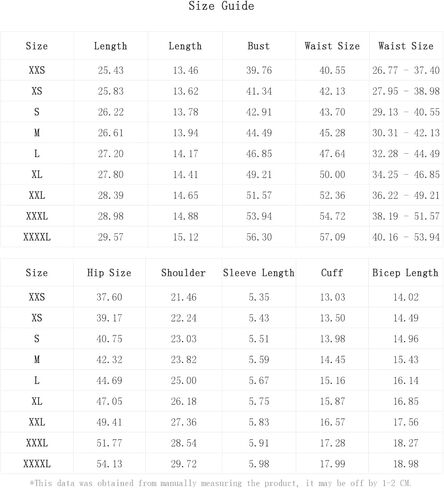Click the Hip Size column header
Image resolution: width=444 pixels, height=488 pixels.
coord(109,273)
